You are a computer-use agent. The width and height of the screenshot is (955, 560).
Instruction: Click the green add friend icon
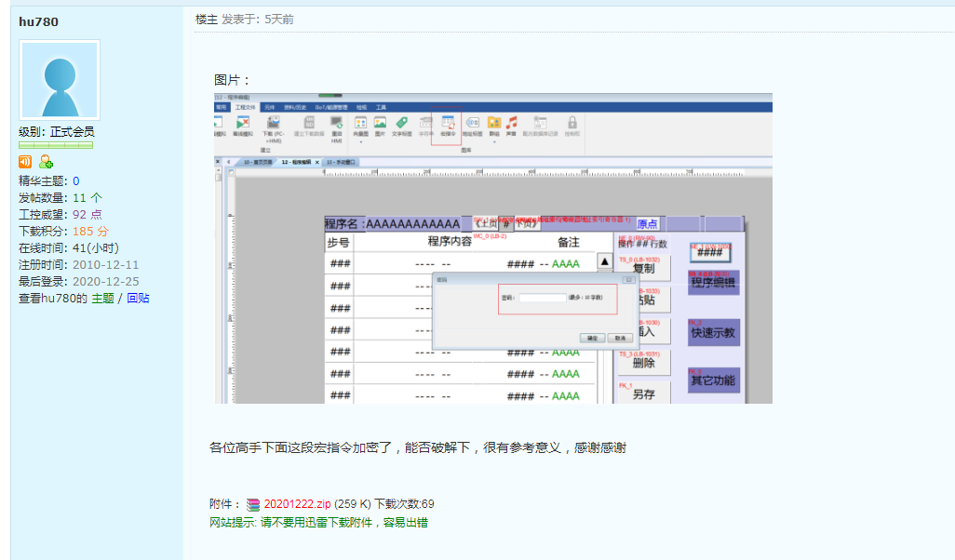coord(46,163)
